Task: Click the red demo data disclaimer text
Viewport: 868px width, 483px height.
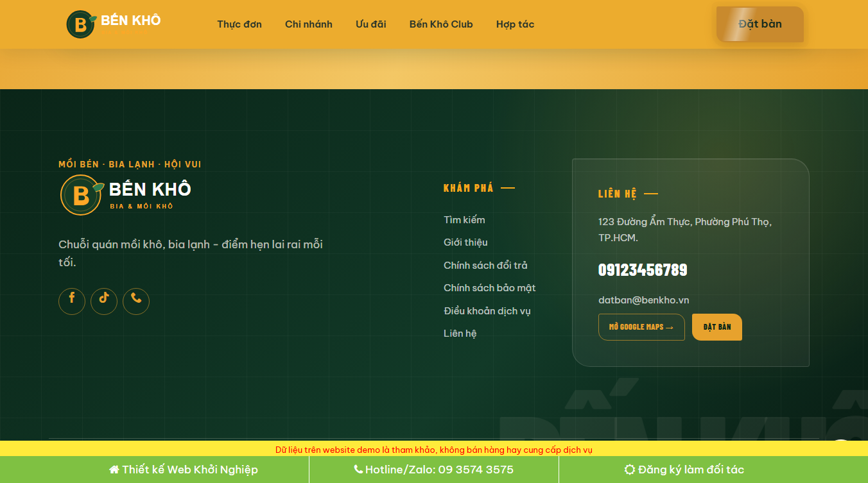Action: click(x=434, y=450)
